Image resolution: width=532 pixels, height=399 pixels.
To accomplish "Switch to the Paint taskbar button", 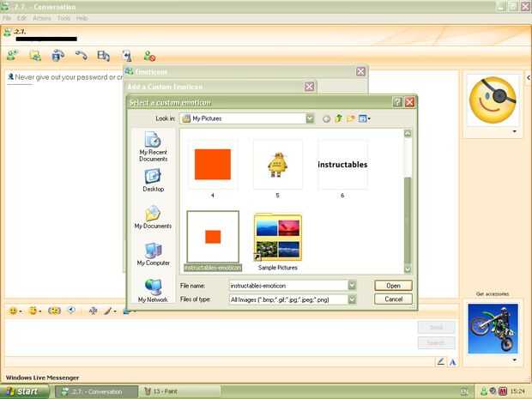I will (x=180, y=391).
